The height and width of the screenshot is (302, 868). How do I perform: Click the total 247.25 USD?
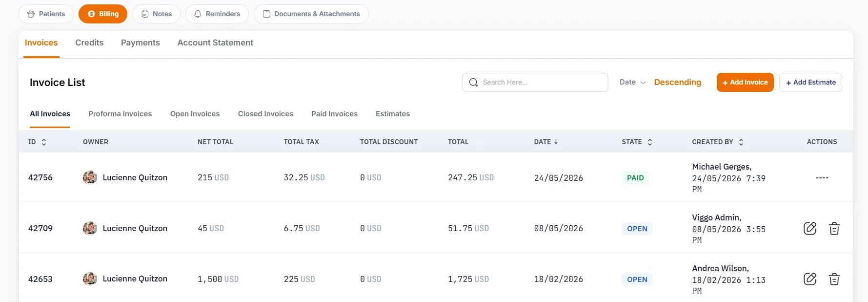471,177
